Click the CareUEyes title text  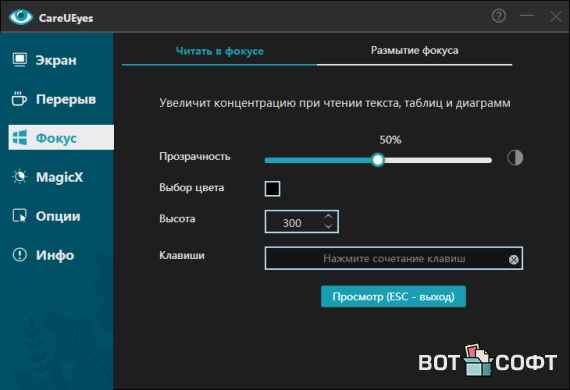(x=66, y=18)
